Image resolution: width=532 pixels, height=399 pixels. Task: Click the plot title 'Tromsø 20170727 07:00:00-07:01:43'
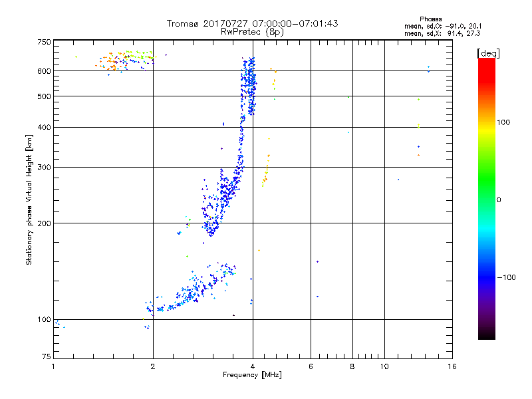(x=252, y=23)
